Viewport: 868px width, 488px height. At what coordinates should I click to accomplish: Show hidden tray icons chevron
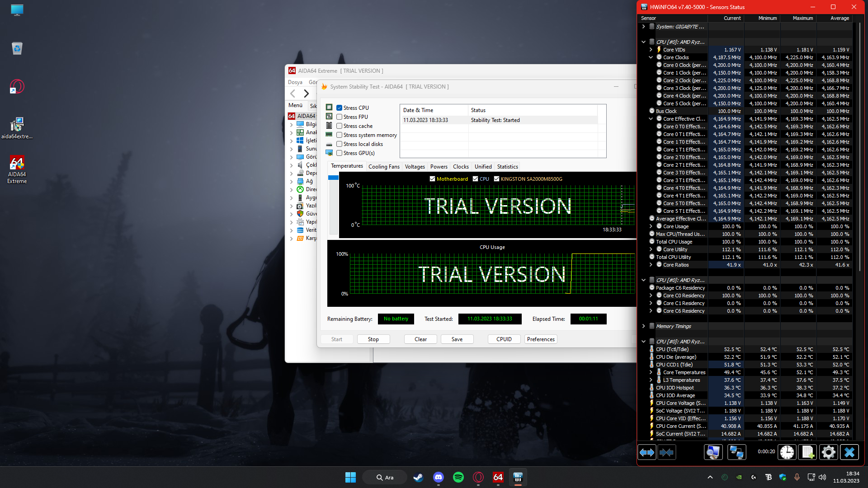pos(710,477)
